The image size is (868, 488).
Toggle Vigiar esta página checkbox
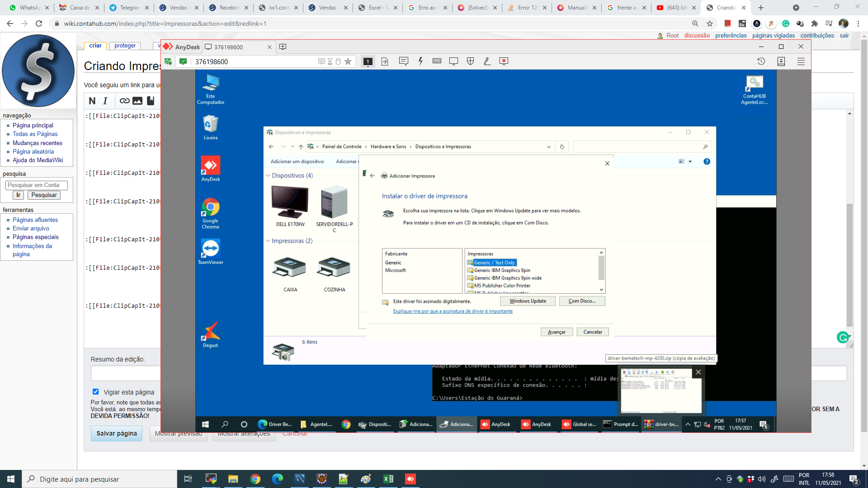[x=95, y=392]
